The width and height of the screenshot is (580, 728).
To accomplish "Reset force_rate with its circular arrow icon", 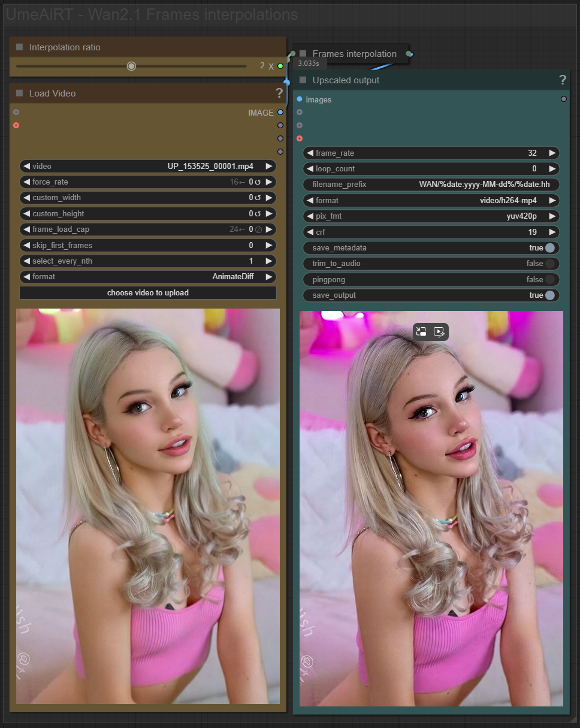I will pyautogui.click(x=258, y=182).
